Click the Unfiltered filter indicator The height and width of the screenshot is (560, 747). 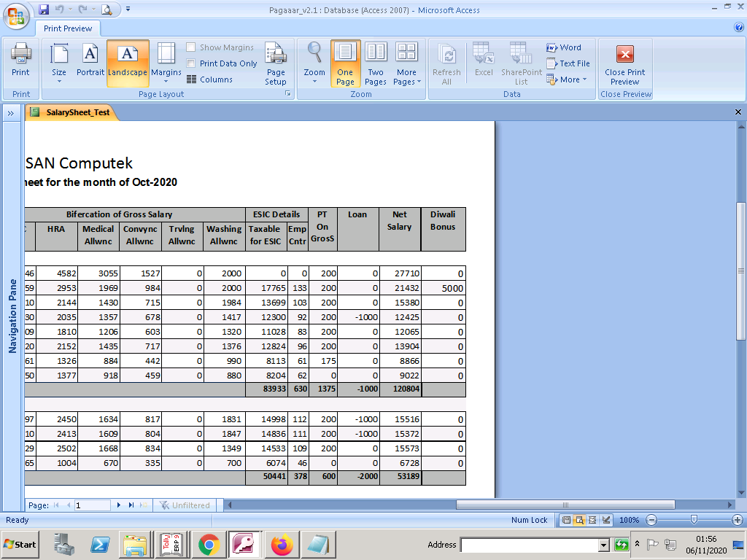pos(185,505)
